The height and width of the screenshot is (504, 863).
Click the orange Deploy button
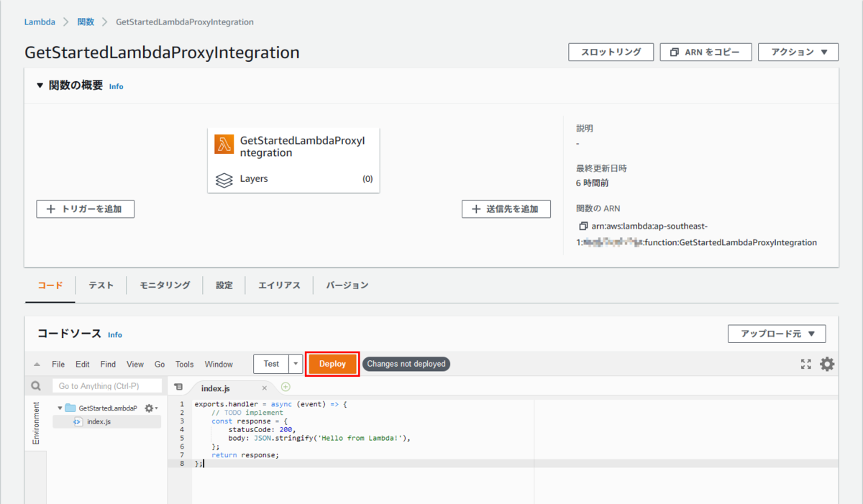tap(332, 364)
